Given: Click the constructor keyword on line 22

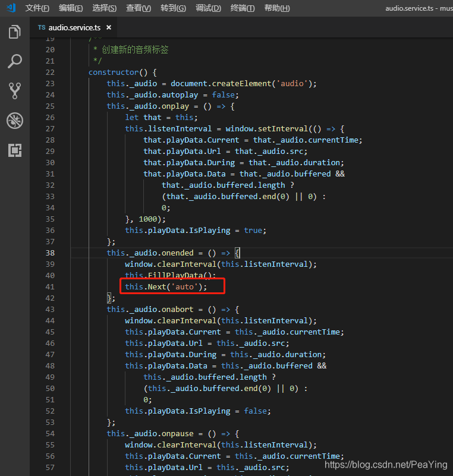Looking at the screenshot, I should click(114, 72).
